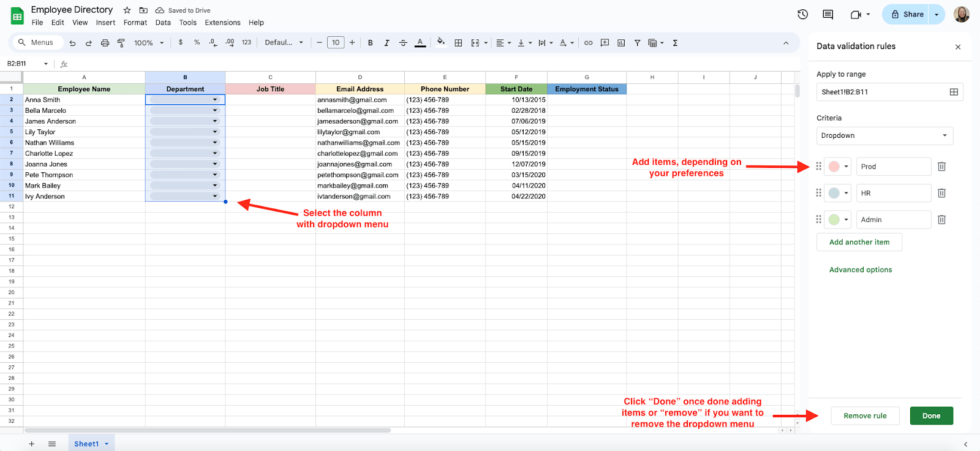Open the Share options arrow
980x451 pixels.
point(937,14)
